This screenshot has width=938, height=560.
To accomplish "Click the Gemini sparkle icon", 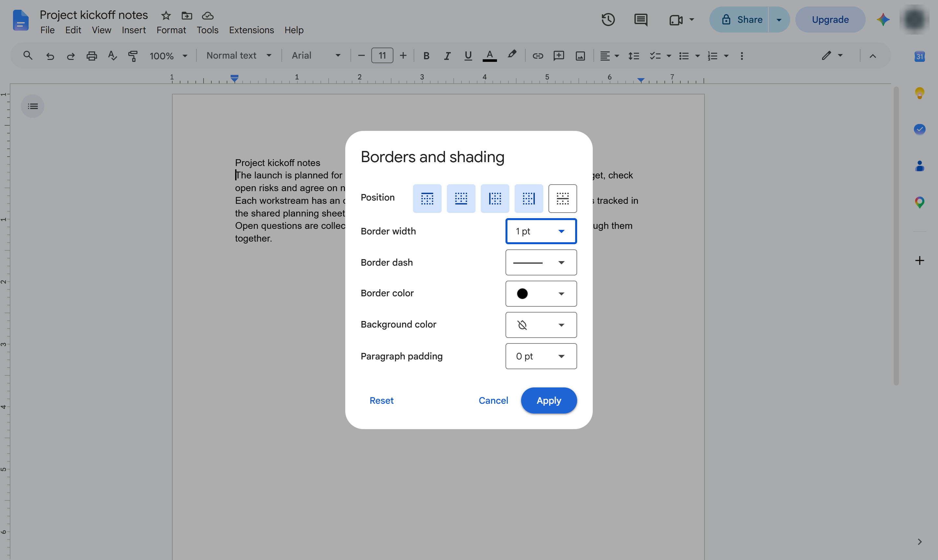I will tap(883, 20).
